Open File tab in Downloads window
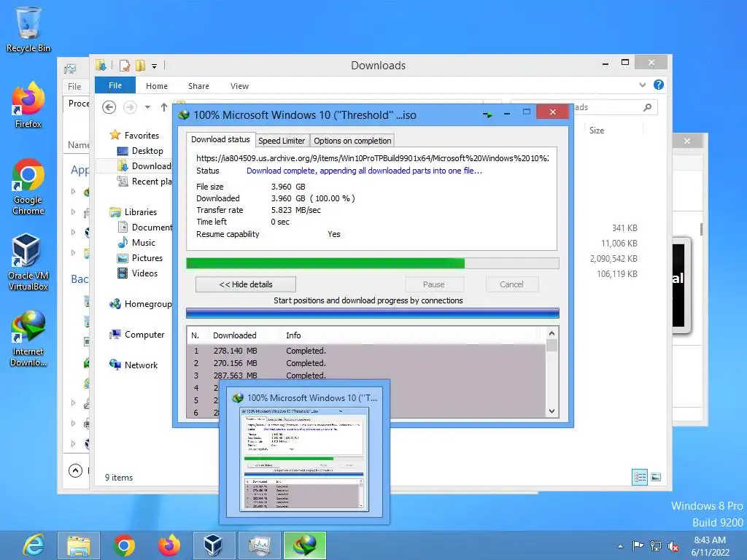 coord(115,85)
